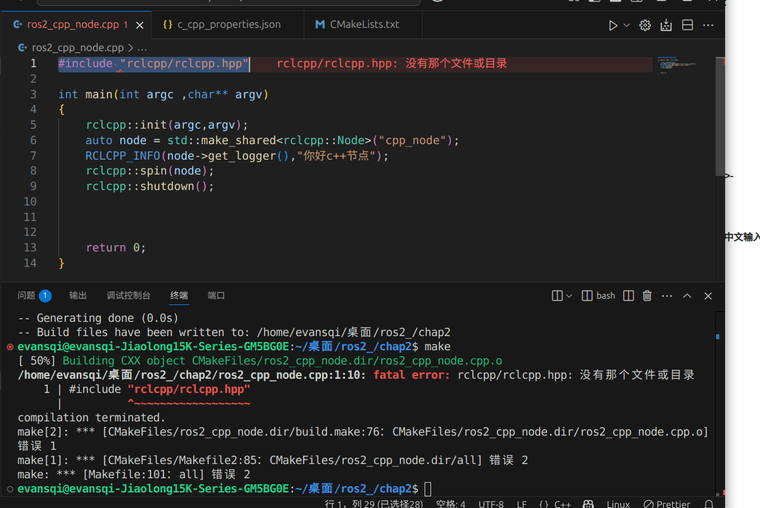Open editor More Actions ellipsis
The image size is (760, 508).
tap(708, 25)
